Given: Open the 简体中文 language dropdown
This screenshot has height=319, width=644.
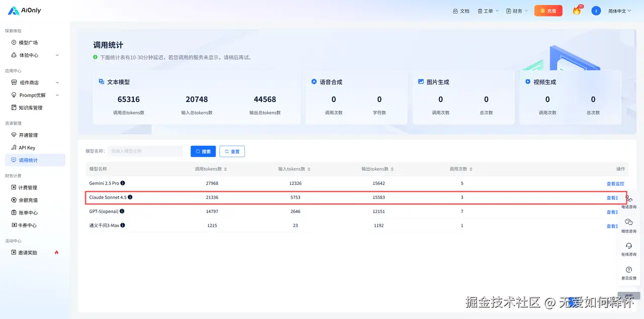Looking at the screenshot, I should point(619,11).
